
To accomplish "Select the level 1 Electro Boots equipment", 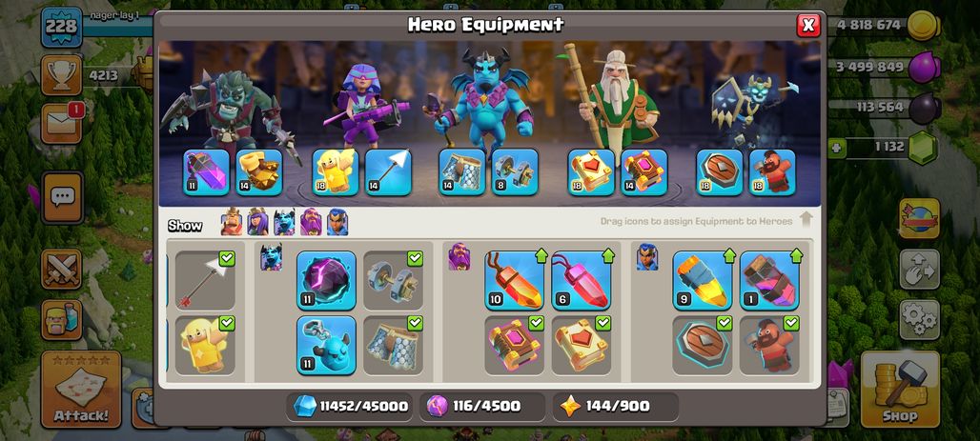I will point(769,280).
